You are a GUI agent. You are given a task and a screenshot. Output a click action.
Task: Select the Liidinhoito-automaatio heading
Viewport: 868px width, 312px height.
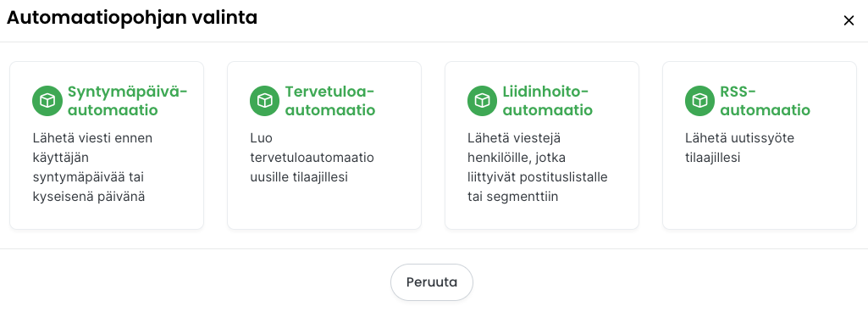click(x=548, y=101)
